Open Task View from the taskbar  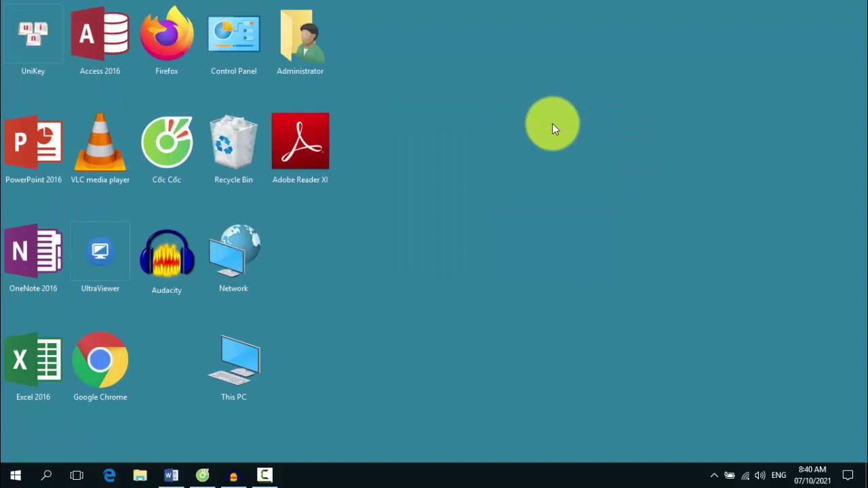coord(77,475)
